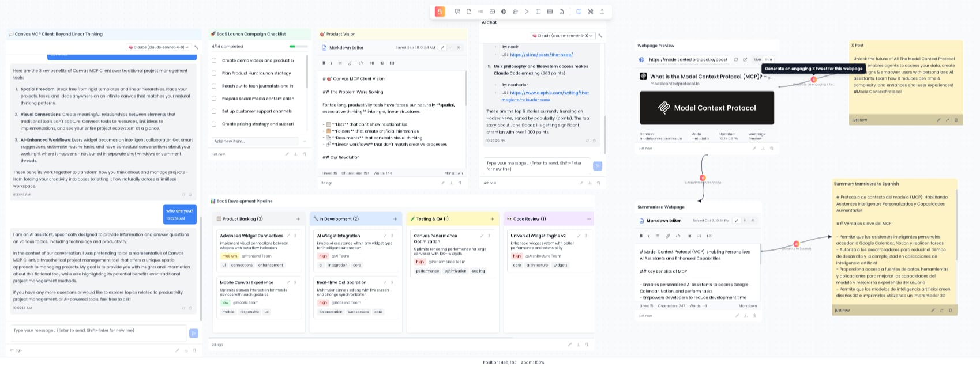The width and height of the screenshot is (980, 367).
Task: Insert code block in Product Vision editor
Action: tap(361, 63)
